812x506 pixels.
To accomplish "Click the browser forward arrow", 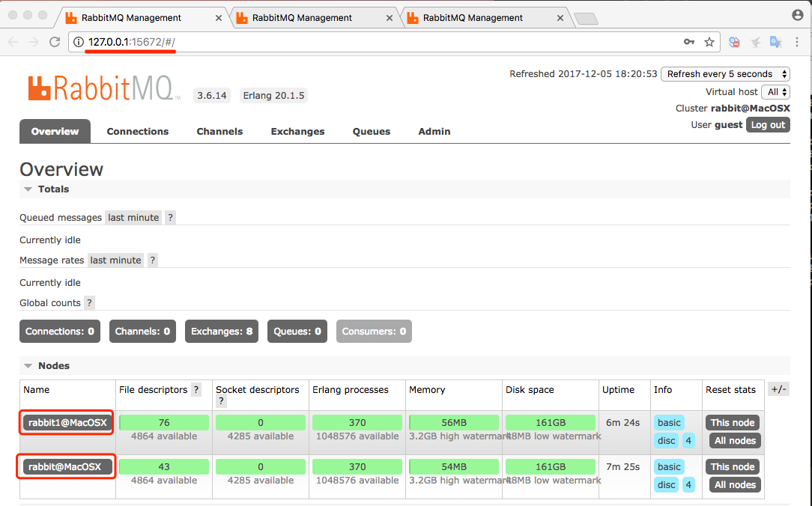I will 34,42.
